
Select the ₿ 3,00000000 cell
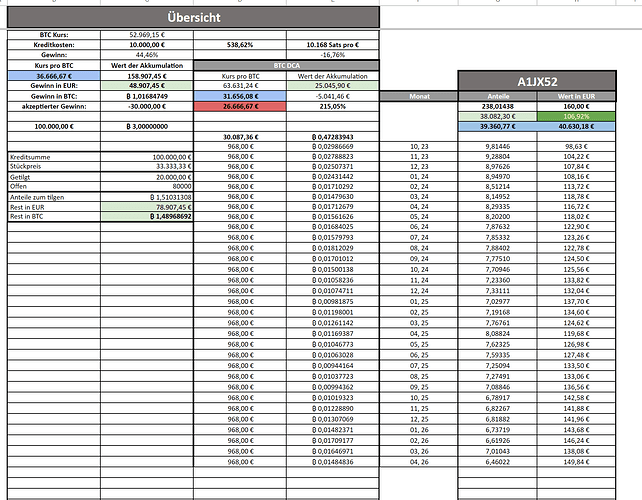coord(147,127)
